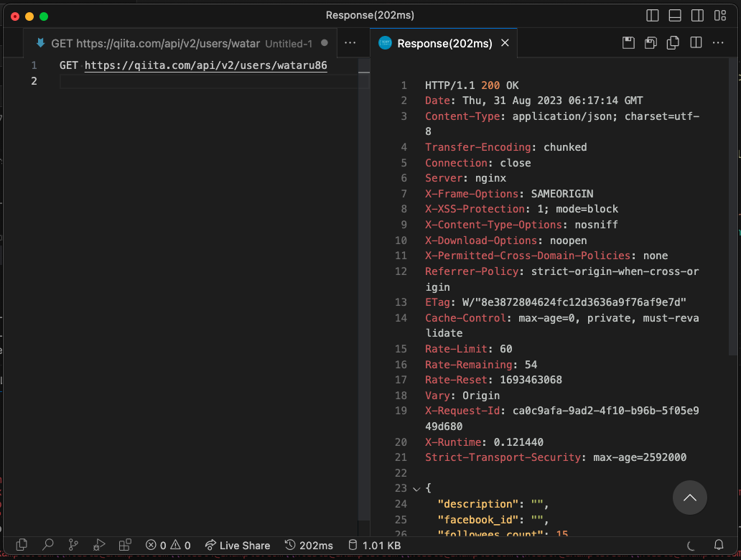Image resolution: width=741 pixels, height=560 pixels.
Task: Click the Save Response Body icon
Action: point(651,43)
